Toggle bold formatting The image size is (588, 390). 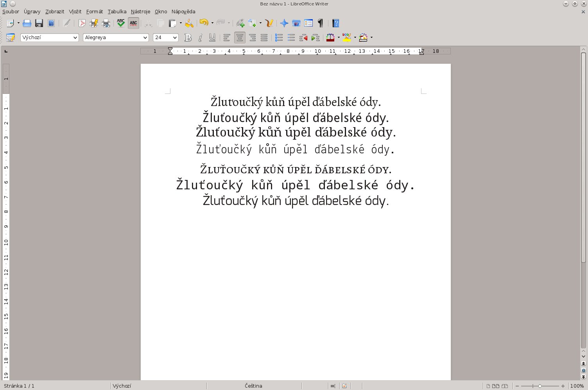(x=188, y=38)
